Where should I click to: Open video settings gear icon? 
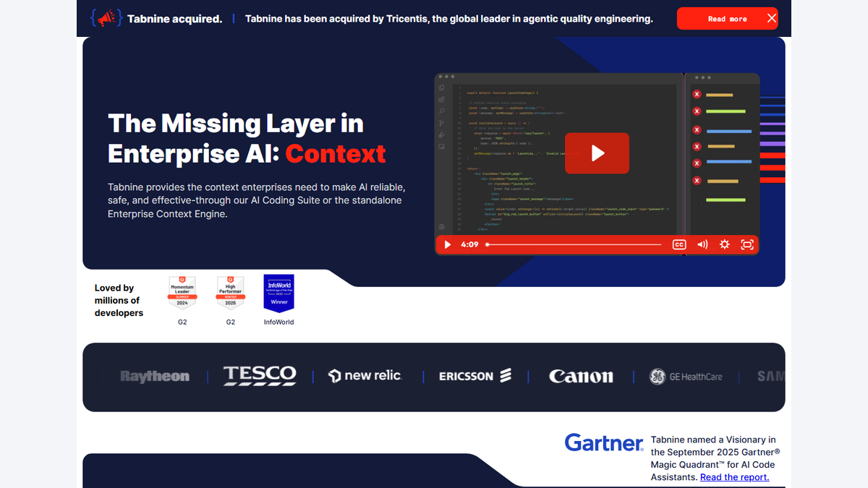coord(724,245)
